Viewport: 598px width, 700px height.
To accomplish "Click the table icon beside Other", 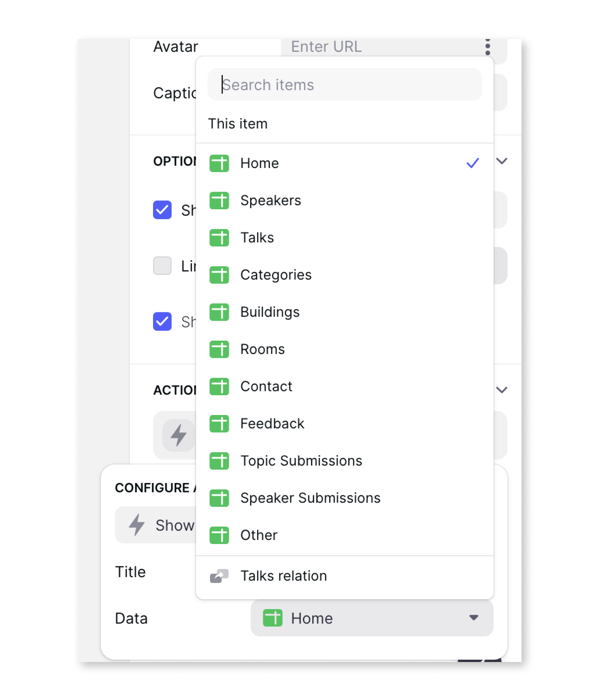I will pyautogui.click(x=219, y=535).
